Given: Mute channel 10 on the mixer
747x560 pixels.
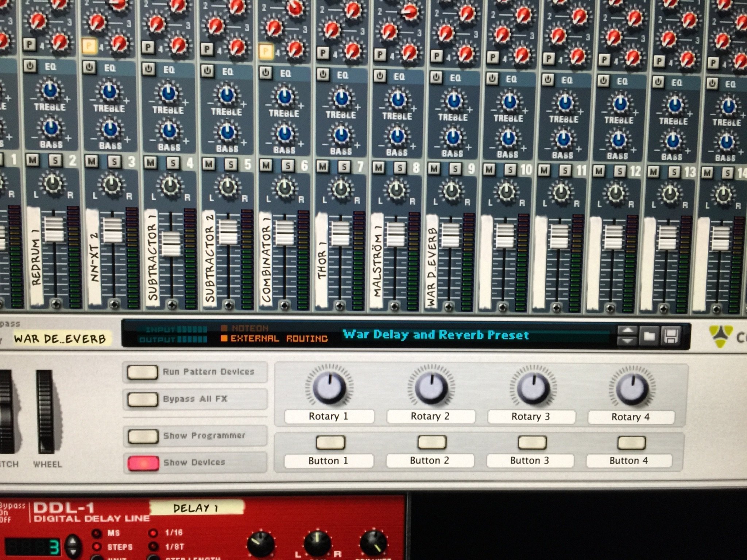Looking at the screenshot, I should pyautogui.click(x=489, y=170).
